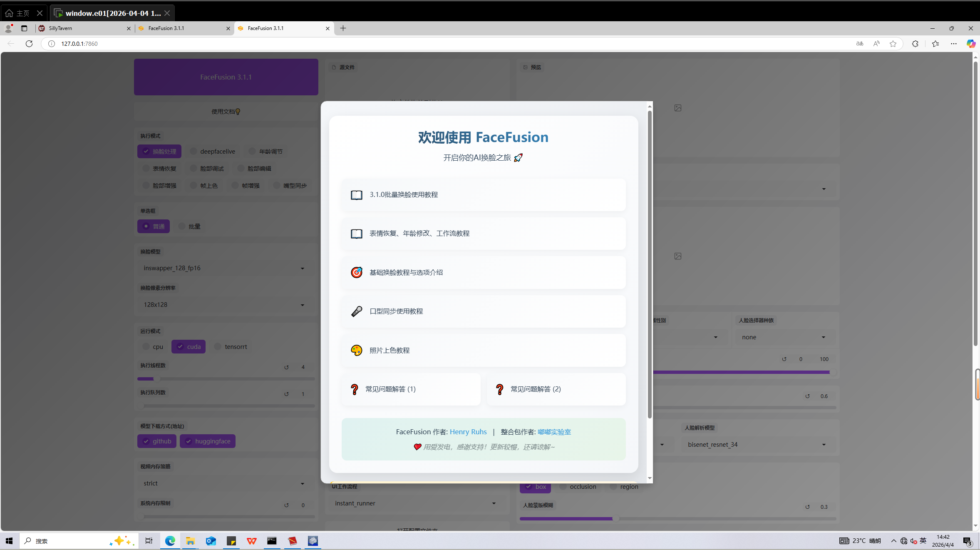
Task: Open the 照片上色教程 tutorial
Action: [484, 351]
